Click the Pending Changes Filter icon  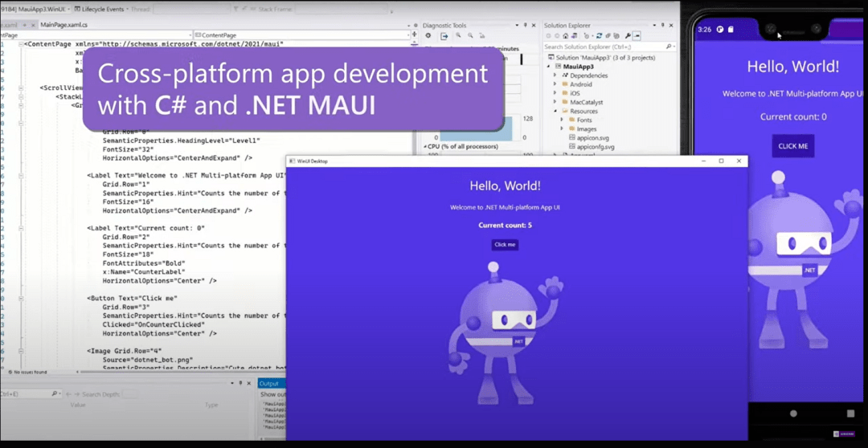586,36
